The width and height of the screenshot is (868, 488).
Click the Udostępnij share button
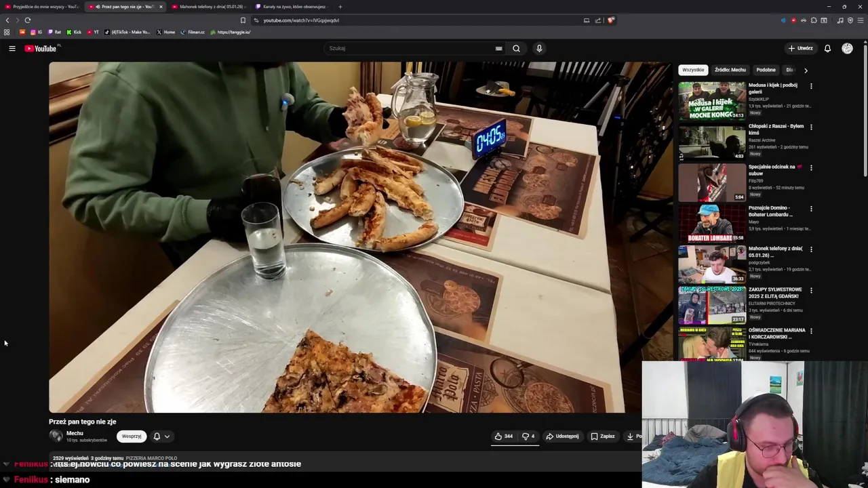pyautogui.click(x=562, y=436)
